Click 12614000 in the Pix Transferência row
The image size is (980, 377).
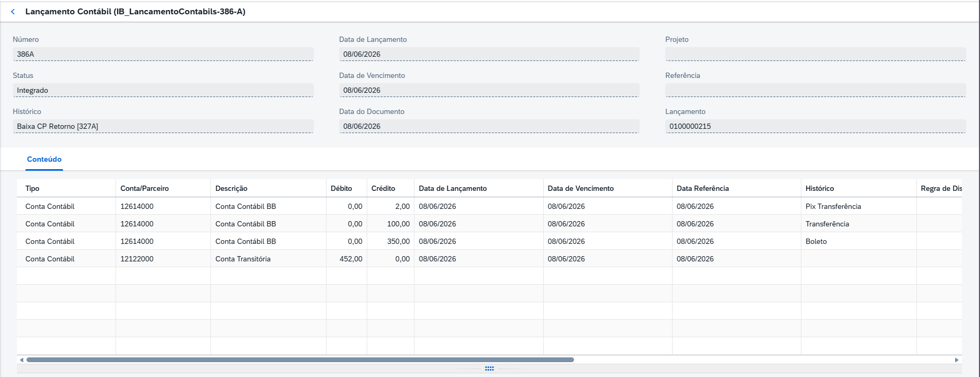coord(137,206)
